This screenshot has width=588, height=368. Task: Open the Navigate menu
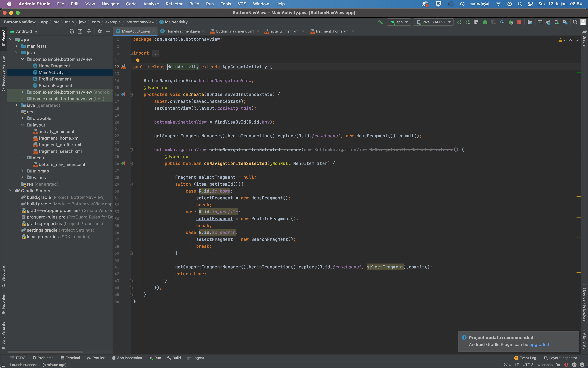point(110,4)
